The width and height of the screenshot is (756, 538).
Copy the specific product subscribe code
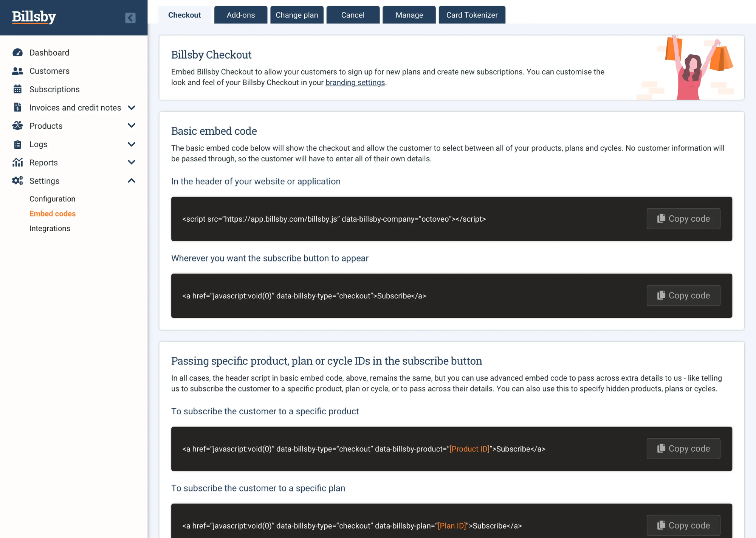(x=683, y=448)
